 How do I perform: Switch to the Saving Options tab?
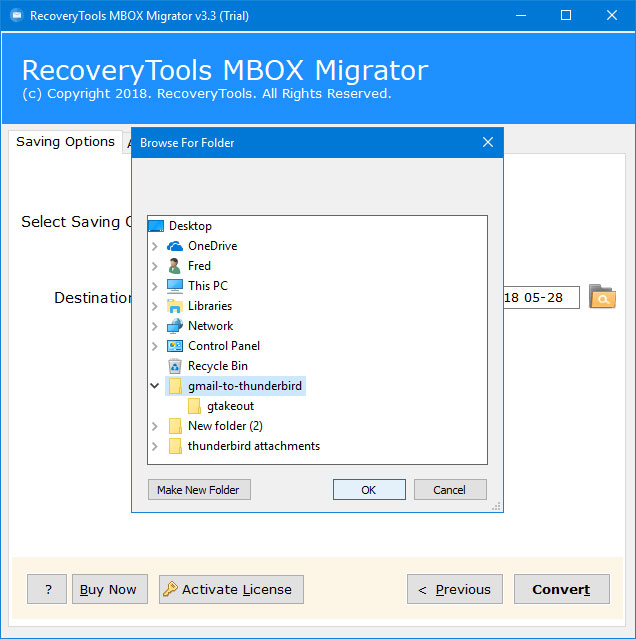pos(65,142)
